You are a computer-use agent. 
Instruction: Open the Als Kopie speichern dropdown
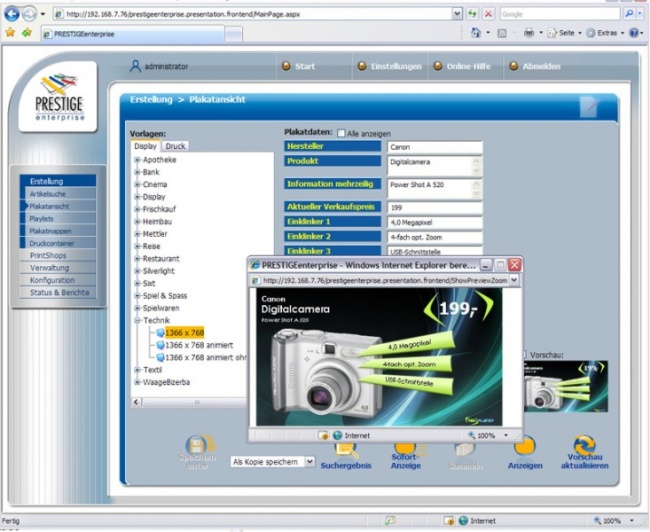[310, 461]
